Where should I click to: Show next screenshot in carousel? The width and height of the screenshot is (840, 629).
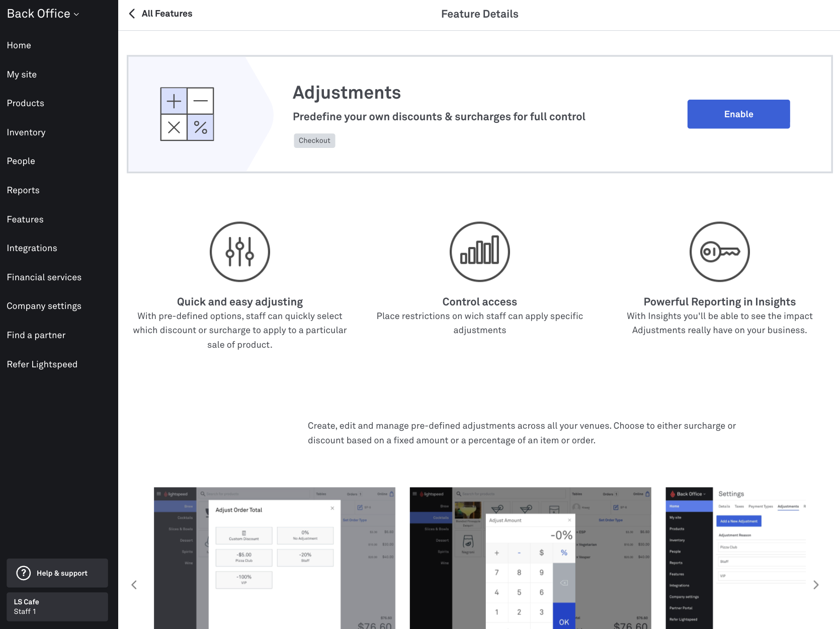(x=816, y=585)
